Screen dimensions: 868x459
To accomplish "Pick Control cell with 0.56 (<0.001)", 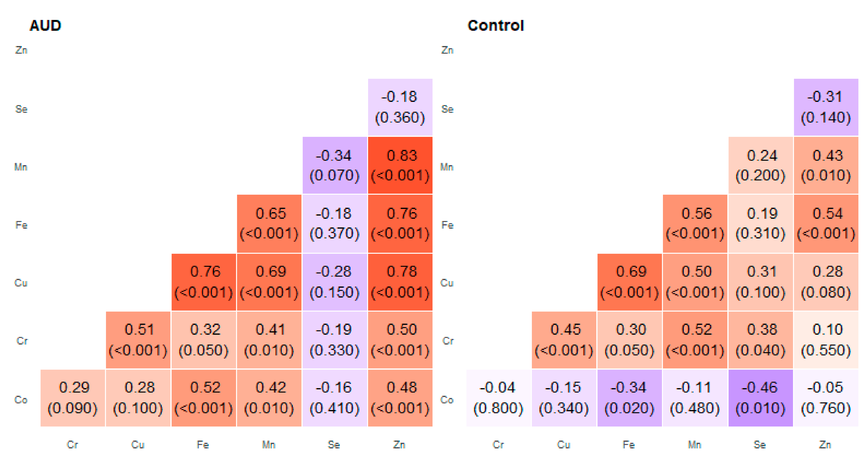I will click(695, 224).
